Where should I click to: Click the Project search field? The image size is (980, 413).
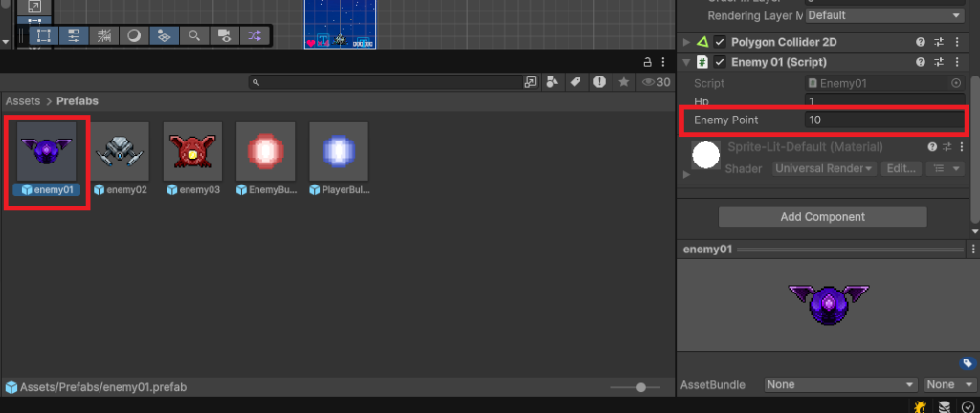click(386, 81)
